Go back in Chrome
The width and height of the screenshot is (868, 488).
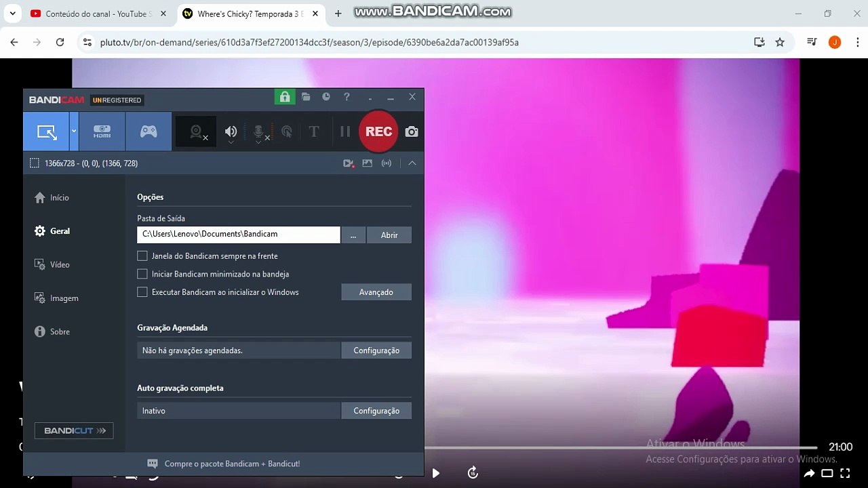pyautogui.click(x=14, y=42)
